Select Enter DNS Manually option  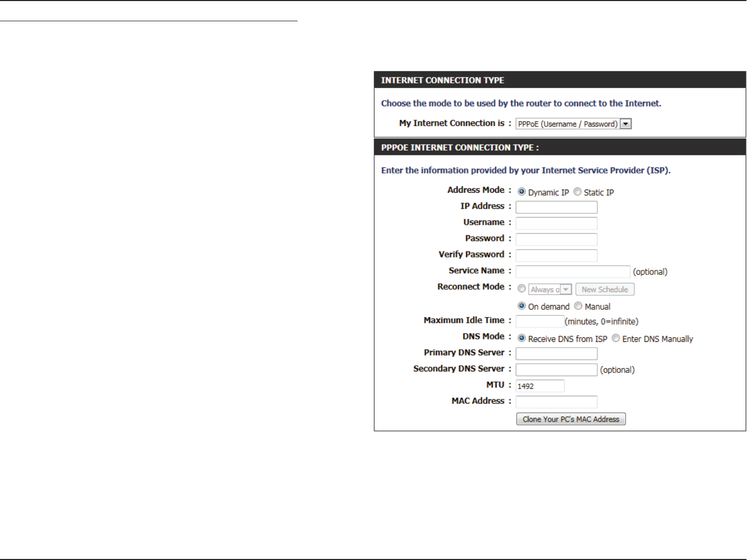coord(616,338)
